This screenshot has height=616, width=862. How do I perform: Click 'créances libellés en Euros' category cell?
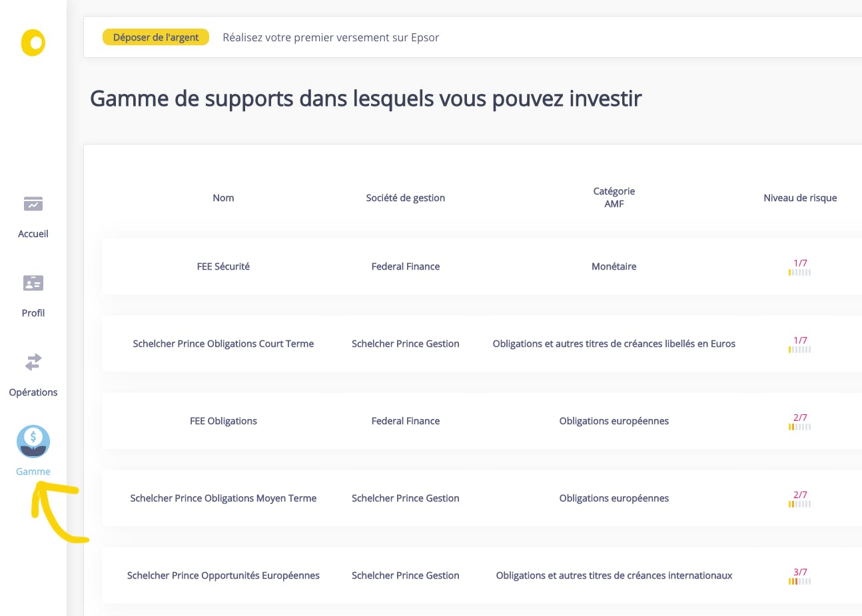tap(614, 344)
